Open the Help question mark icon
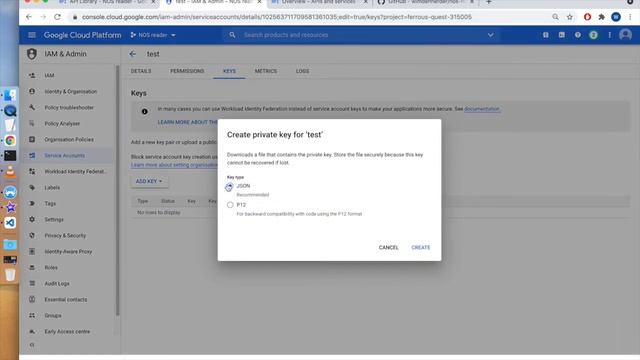640x360 pixels. pyautogui.click(x=578, y=35)
